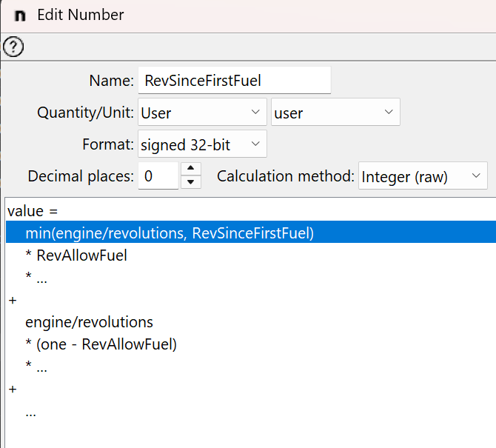This screenshot has width=496, height=448.
Task: Increase decimal places with up arrow
Action: pos(191,170)
